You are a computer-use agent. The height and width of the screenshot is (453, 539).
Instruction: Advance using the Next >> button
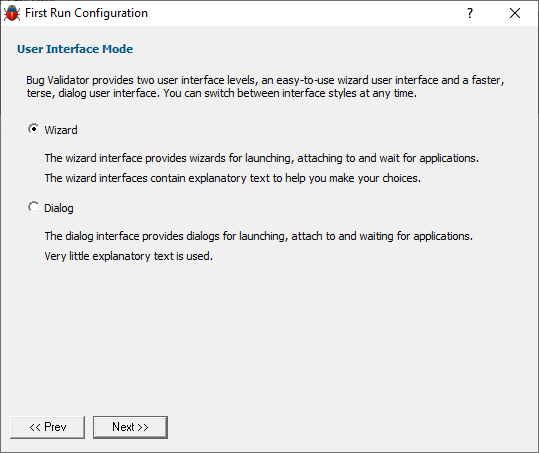pyautogui.click(x=130, y=427)
